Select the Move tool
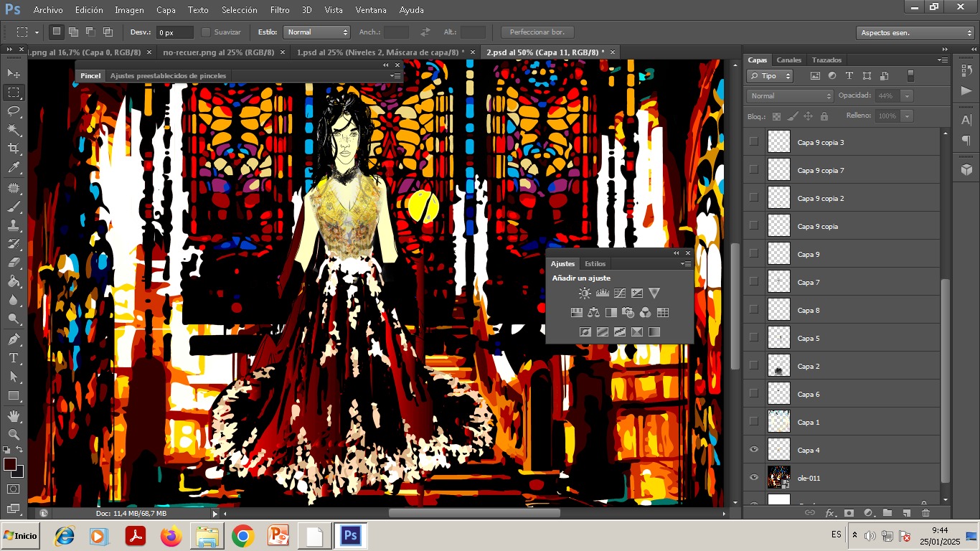980x551 pixels. [x=14, y=73]
